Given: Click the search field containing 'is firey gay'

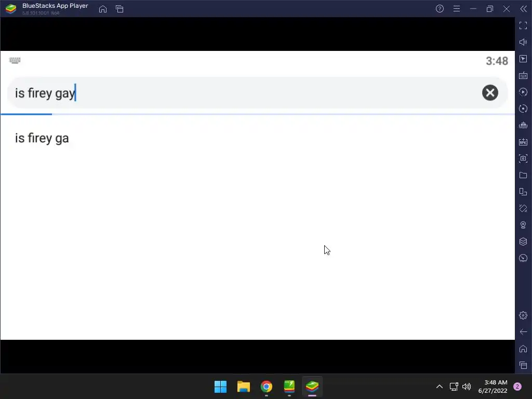Looking at the screenshot, I should [257, 92].
